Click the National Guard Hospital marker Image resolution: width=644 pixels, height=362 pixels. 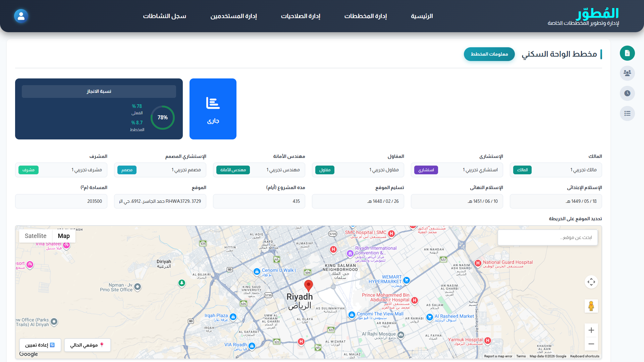click(x=478, y=263)
